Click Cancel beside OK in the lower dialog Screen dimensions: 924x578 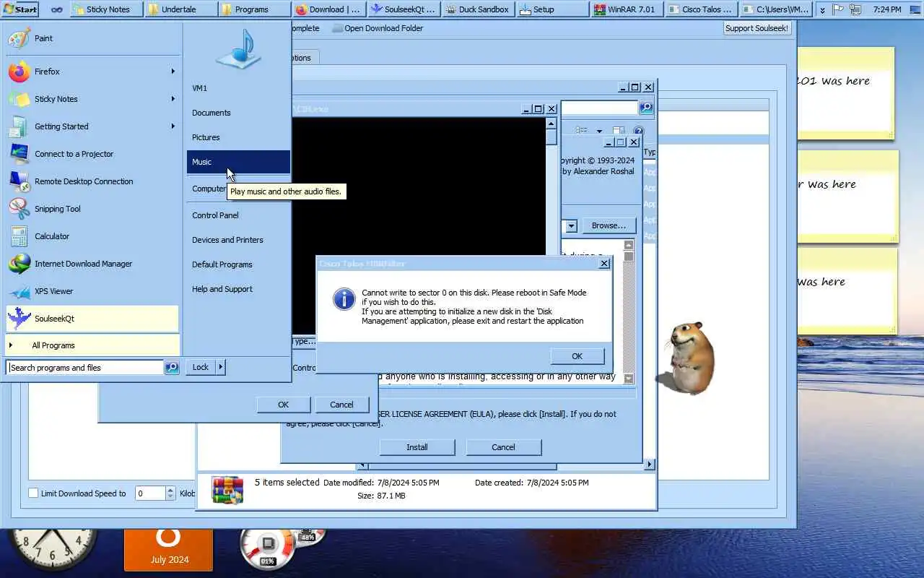pos(341,405)
